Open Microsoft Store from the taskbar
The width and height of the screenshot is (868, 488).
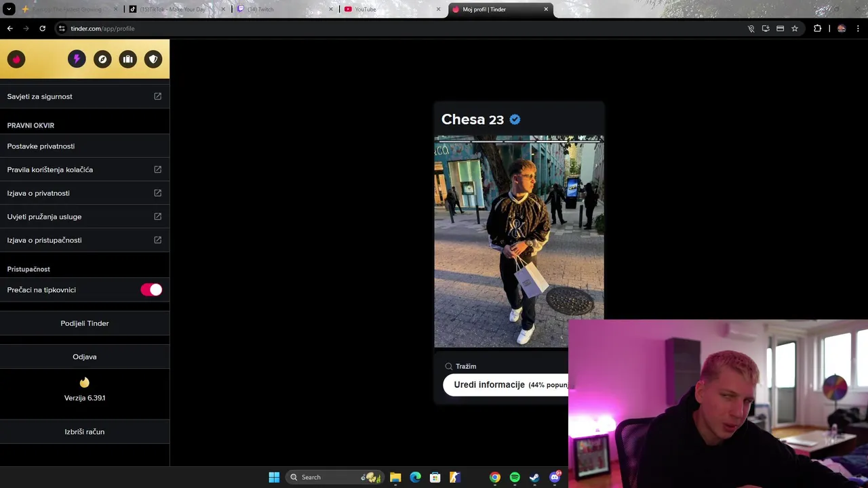(x=435, y=477)
